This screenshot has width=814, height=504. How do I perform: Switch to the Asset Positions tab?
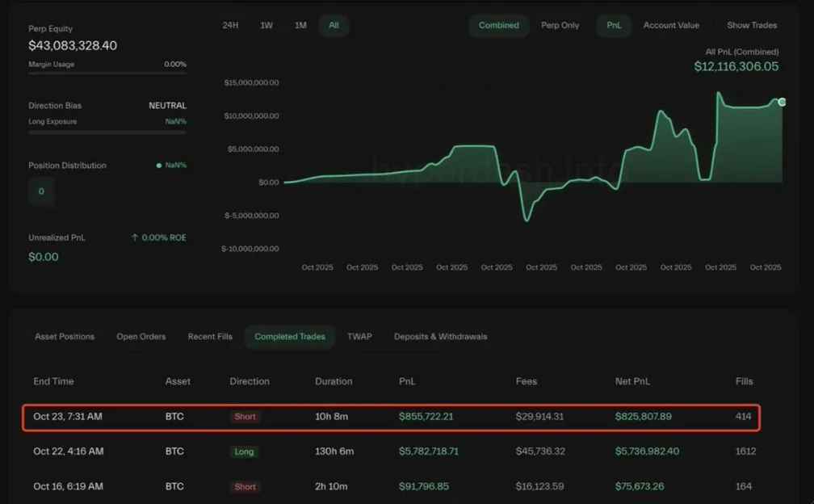[x=65, y=337]
